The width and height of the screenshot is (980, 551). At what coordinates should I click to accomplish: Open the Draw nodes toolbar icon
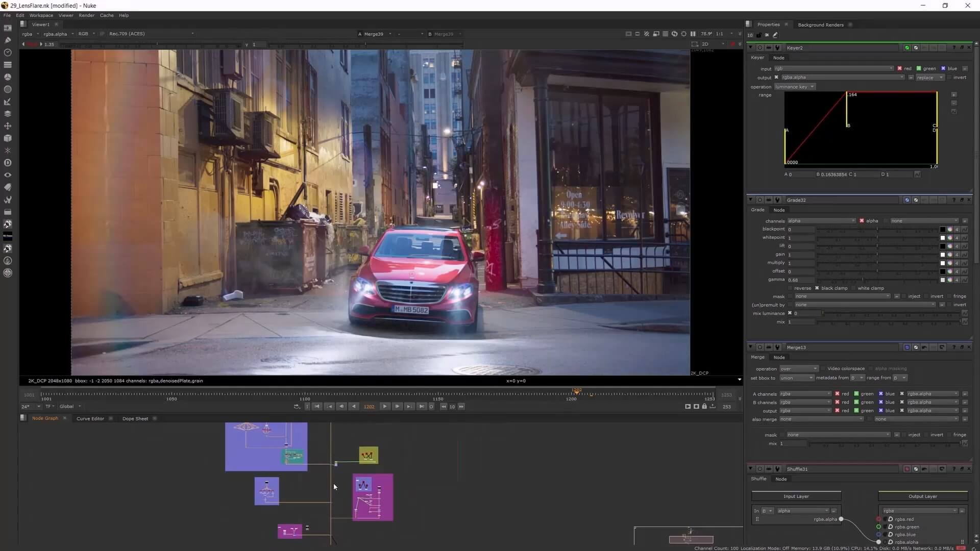click(8, 40)
